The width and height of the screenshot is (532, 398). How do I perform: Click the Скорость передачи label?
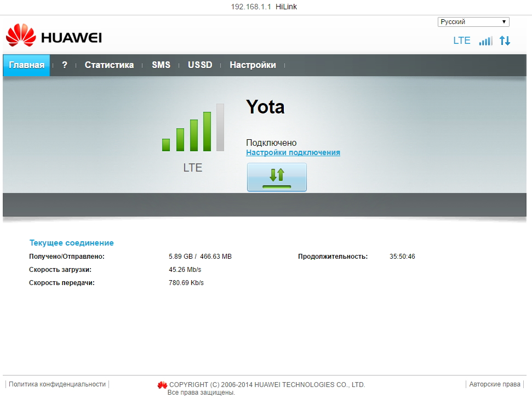[62, 282]
